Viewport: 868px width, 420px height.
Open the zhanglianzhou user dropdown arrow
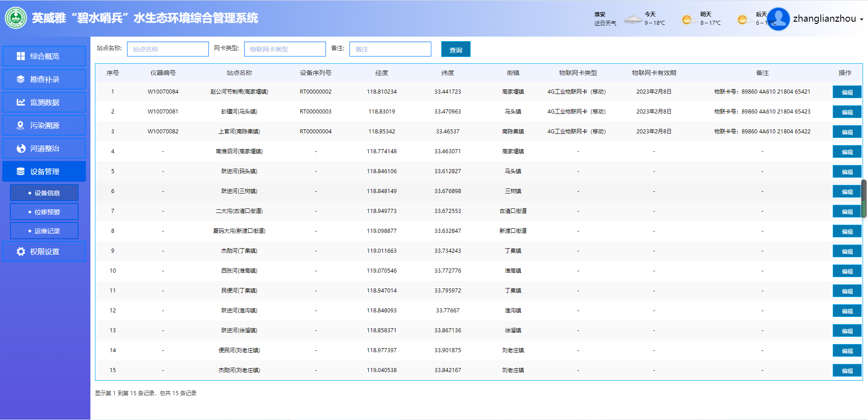[x=862, y=19]
